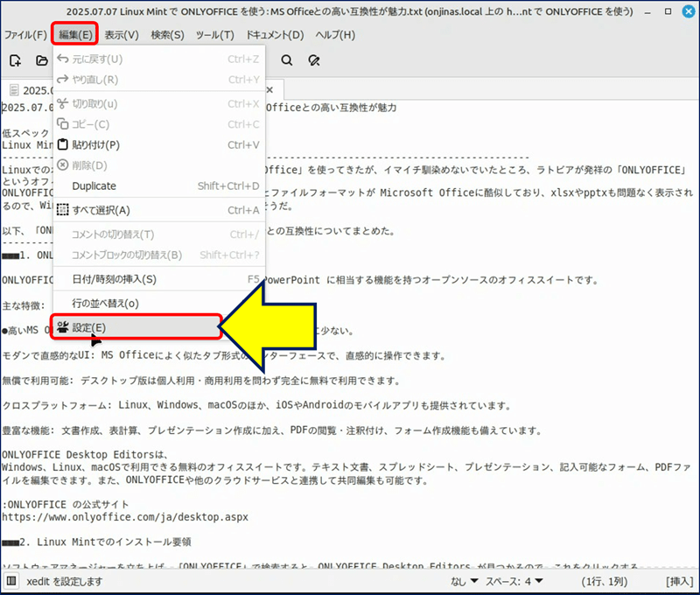The width and height of the screenshot is (700, 595).
Task: Click the line starting 'モダンで直感的なUI:'
Action: (x=224, y=355)
